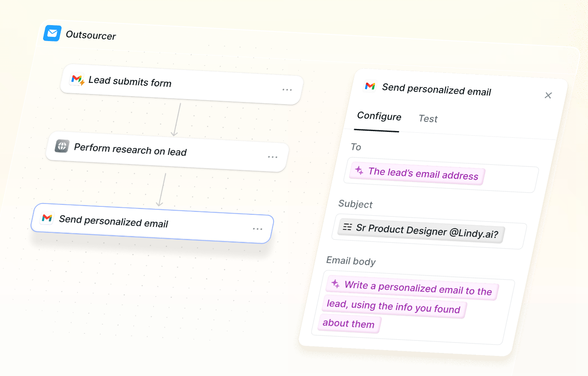Click text lines icon in Subject field
The image size is (588, 376).
(x=347, y=227)
